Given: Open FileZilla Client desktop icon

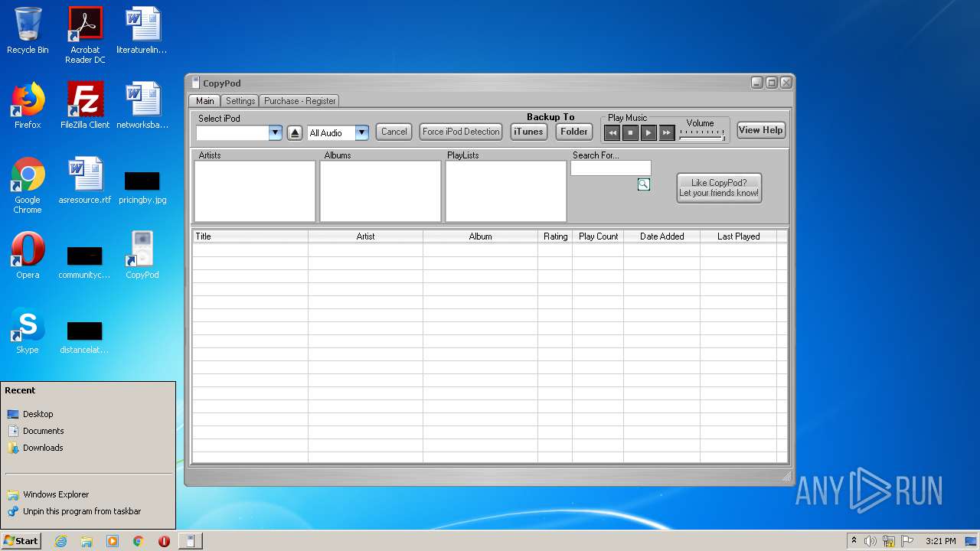Looking at the screenshot, I should (85, 106).
